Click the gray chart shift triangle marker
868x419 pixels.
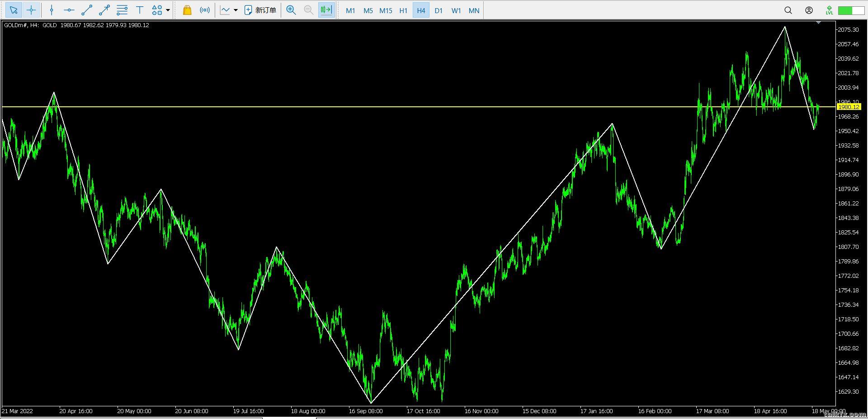coord(818,23)
